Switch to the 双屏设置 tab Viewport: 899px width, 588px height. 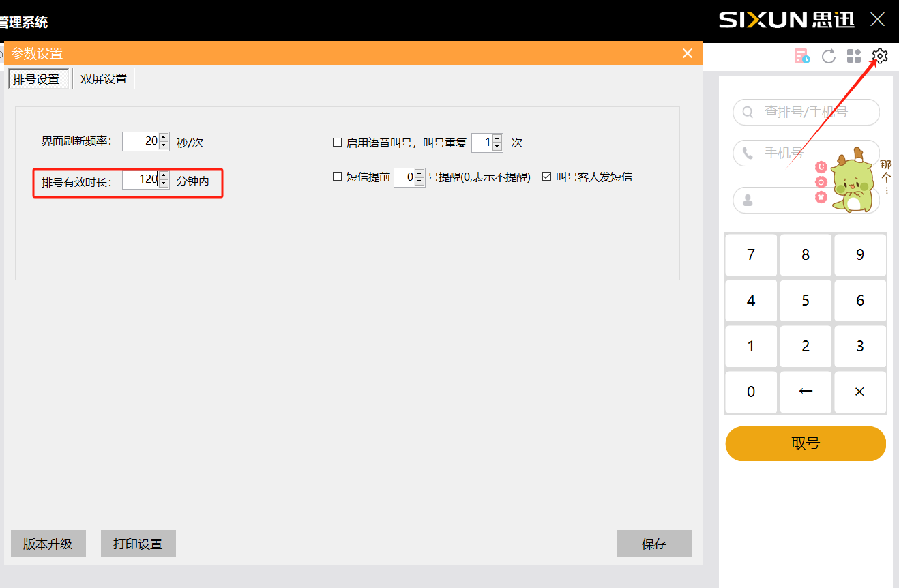coord(104,78)
